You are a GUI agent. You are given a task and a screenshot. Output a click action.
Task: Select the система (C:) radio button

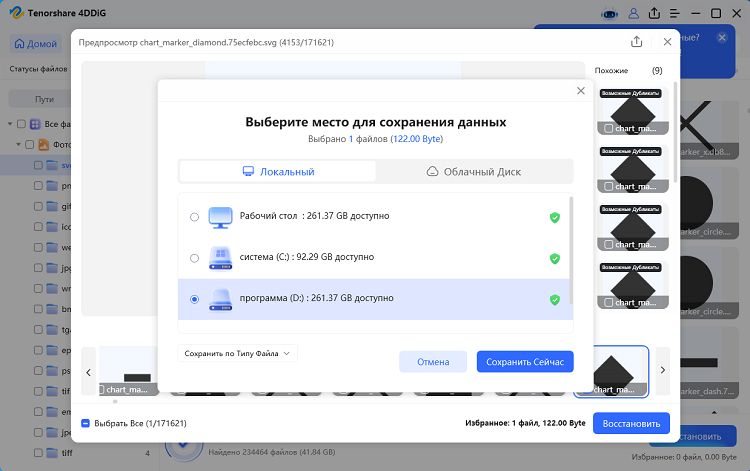(x=194, y=258)
